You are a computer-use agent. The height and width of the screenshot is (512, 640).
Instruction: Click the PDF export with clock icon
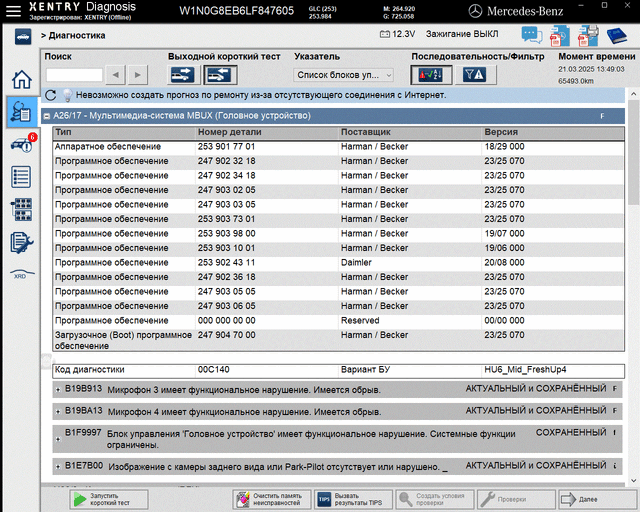[x=560, y=35]
